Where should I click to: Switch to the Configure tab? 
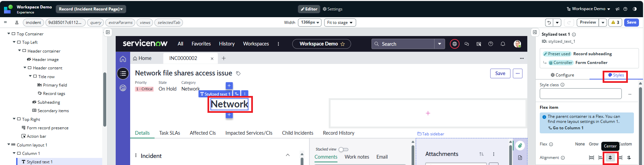click(562, 75)
